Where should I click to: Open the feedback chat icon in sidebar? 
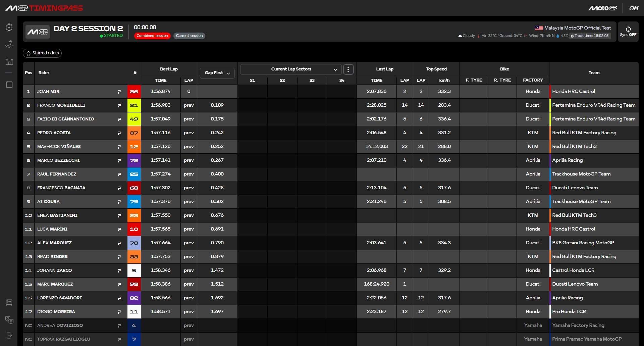pos(9,320)
